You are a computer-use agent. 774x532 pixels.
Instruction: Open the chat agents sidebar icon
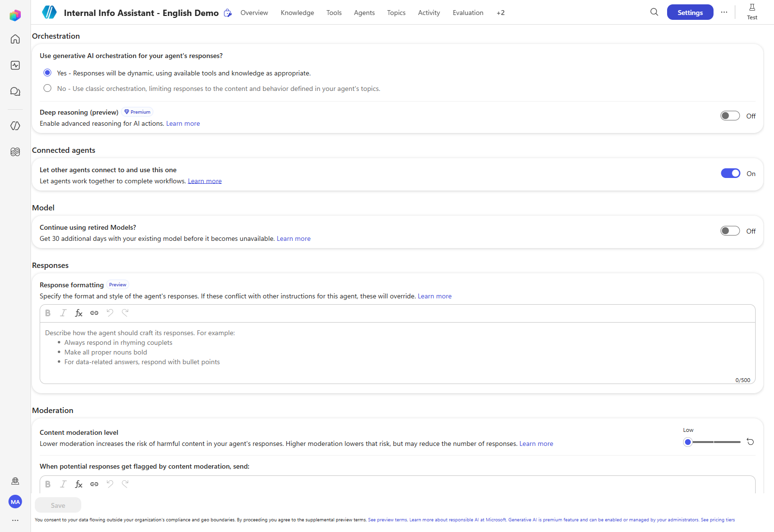pyautogui.click(x=15, y=91)
